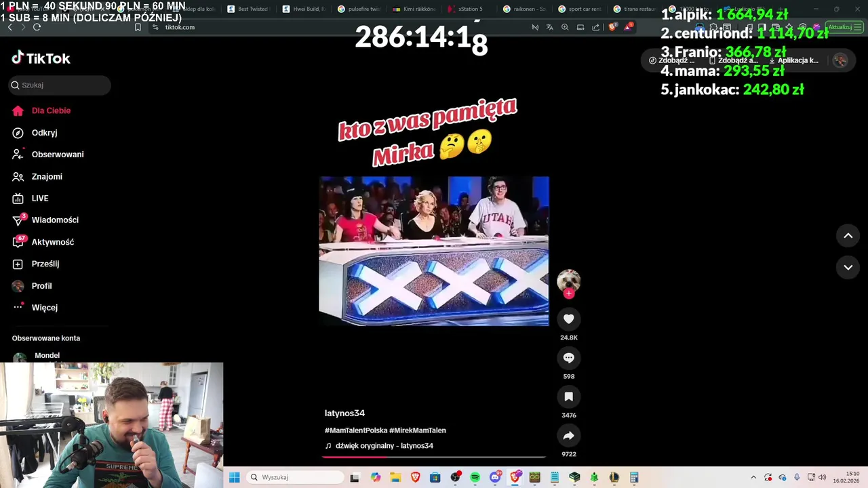
Task: Switch to the Best Twisted tab
Action: click(x=249, y=9)
